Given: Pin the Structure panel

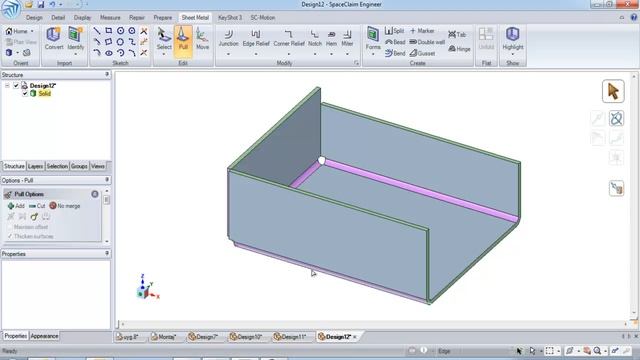Looking at the screenshot, I should click(107, 74).
